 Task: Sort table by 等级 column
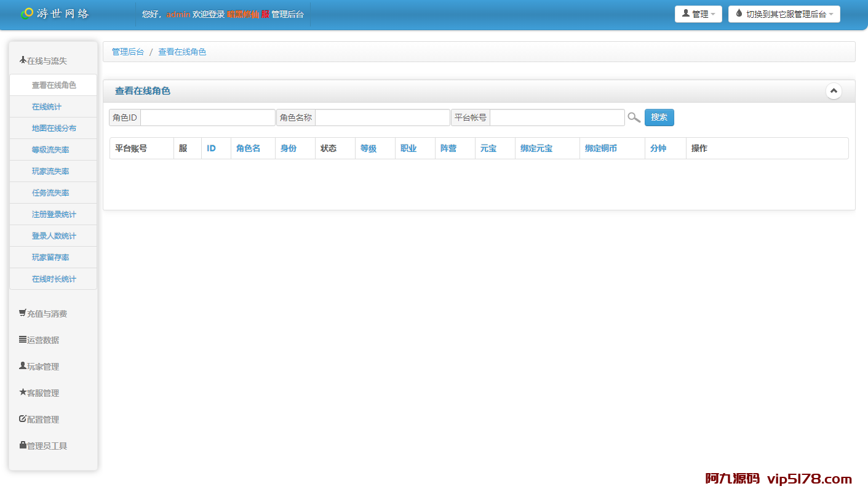(x=368, y=148)
